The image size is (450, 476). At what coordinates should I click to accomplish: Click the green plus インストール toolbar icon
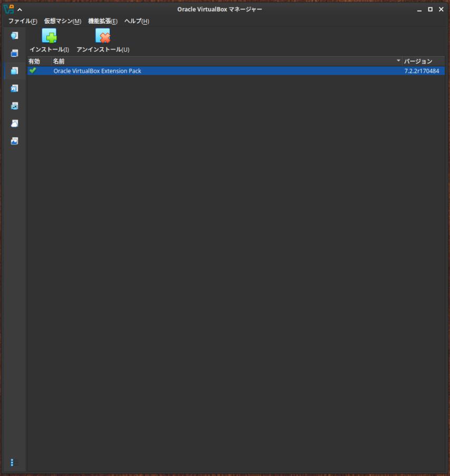coord(49,36)
